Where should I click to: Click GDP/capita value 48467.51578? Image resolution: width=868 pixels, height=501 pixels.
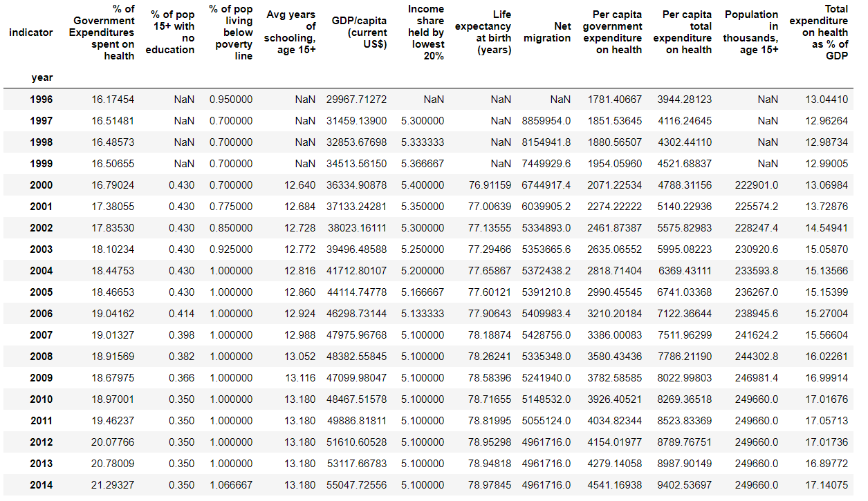pos(356,399)
